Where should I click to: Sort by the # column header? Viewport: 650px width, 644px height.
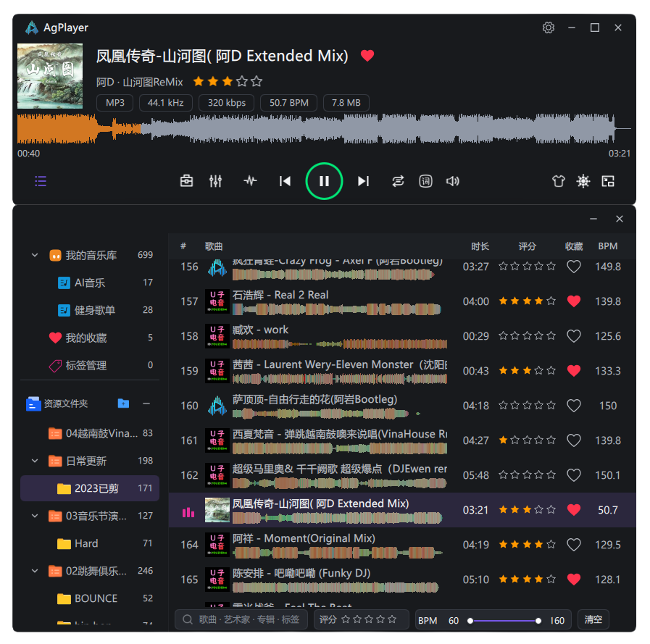(183, 246)
